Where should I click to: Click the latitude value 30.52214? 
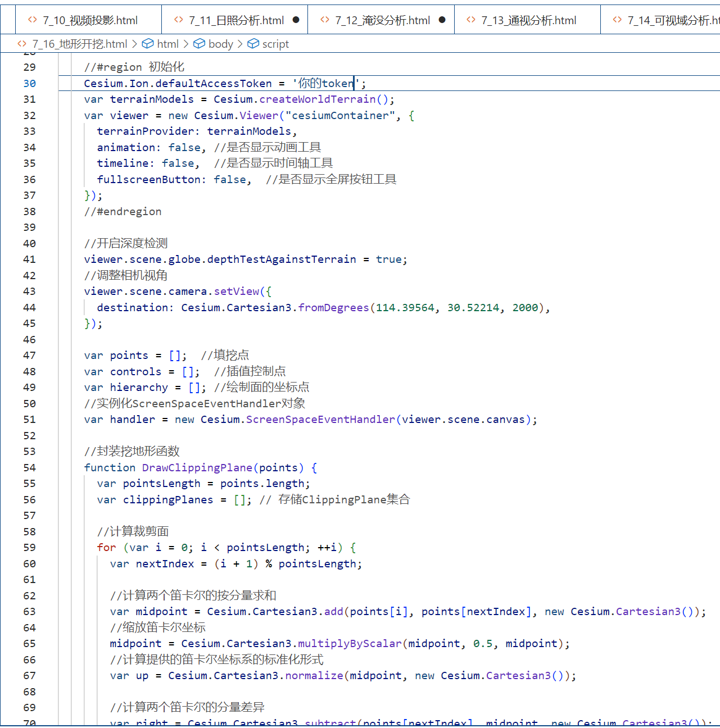(473, 307)
